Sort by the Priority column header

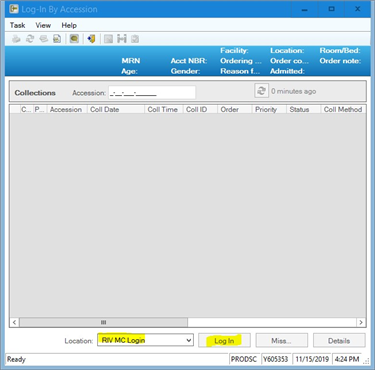tap(269, 109)
